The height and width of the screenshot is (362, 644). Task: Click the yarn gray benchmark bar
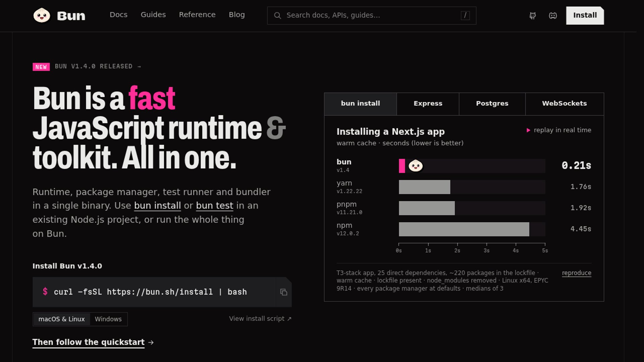[x=424, y=187]
